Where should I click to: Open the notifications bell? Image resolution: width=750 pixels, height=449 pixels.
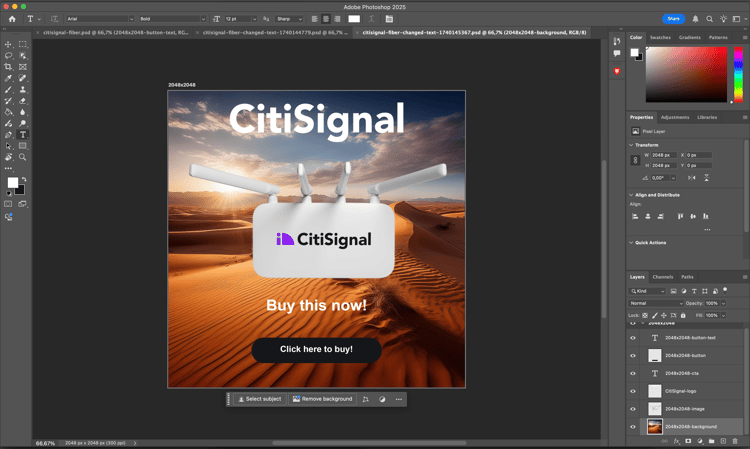click(695, 19)
